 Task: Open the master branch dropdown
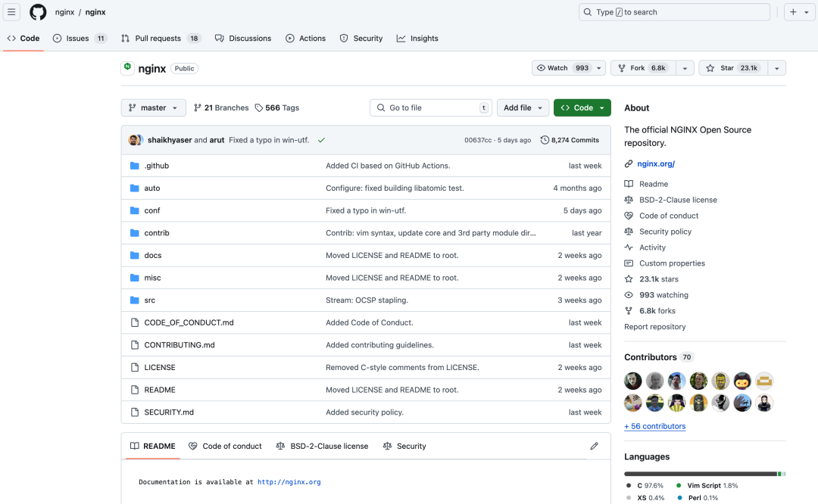(x=153, y=108)
